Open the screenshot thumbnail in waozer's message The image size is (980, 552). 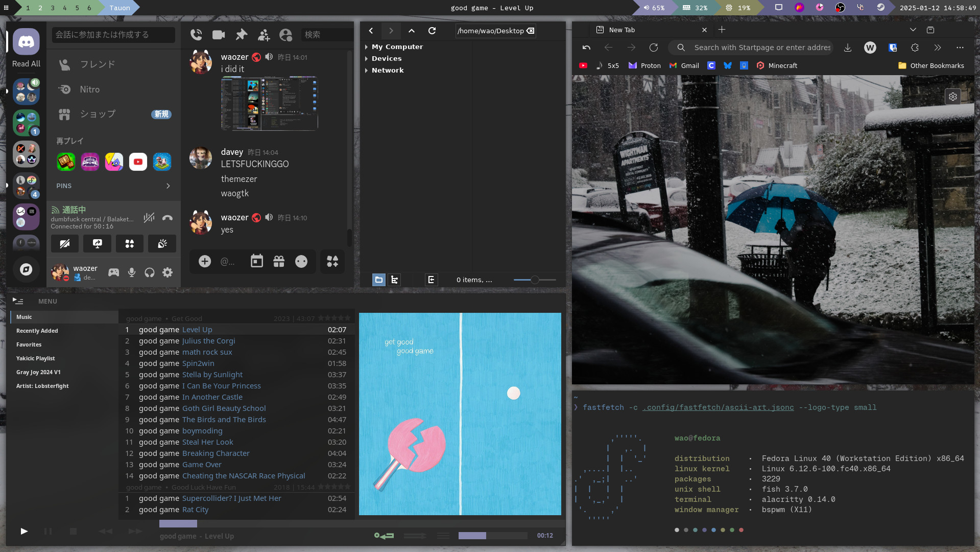coord(270,103)
